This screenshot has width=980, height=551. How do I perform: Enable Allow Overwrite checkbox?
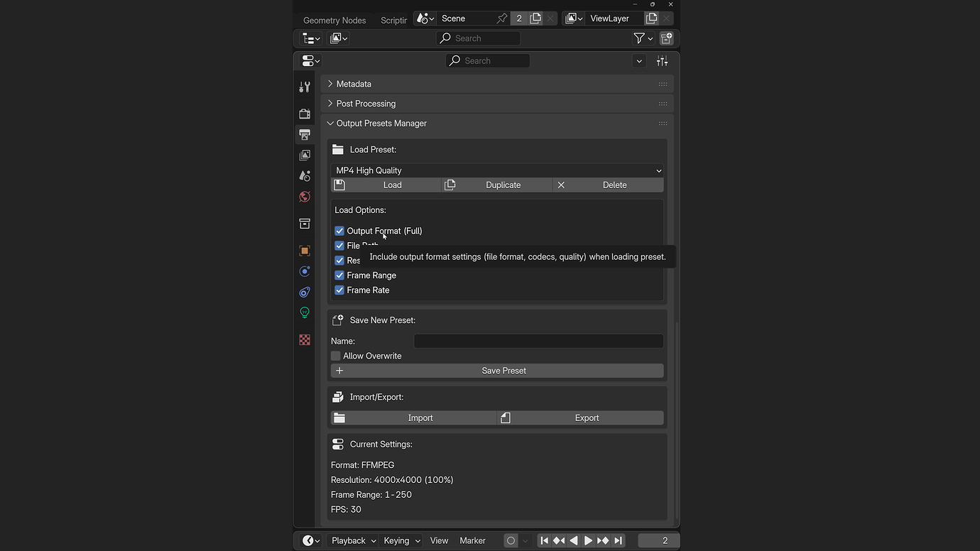(x=336, y=356)
